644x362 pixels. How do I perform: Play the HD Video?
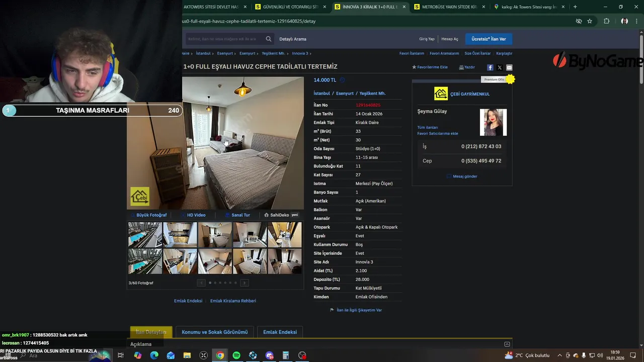[x=193, y=215]
